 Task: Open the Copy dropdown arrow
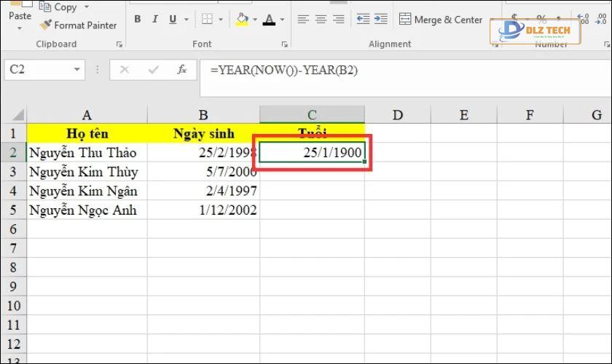click(x=87, y=7)
